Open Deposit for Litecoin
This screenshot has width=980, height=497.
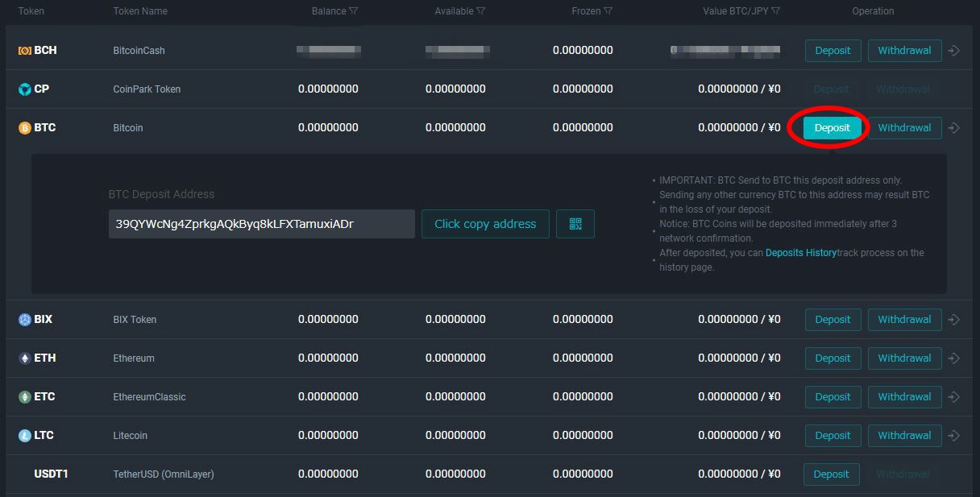point(833,436)
